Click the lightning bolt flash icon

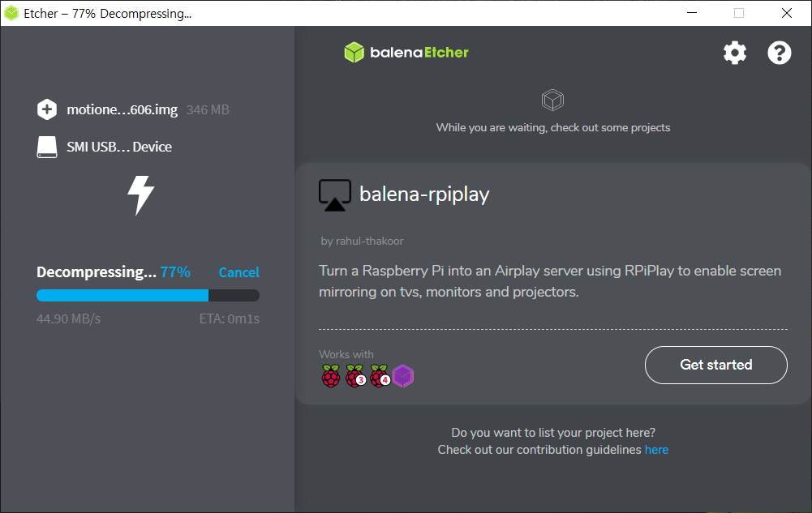tap(141, 195)
